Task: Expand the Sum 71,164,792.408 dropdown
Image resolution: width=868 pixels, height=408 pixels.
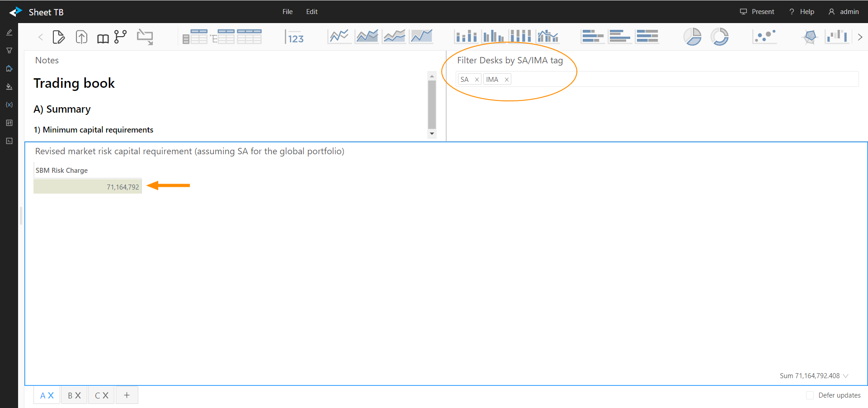Action: click(x=846, y=376)
